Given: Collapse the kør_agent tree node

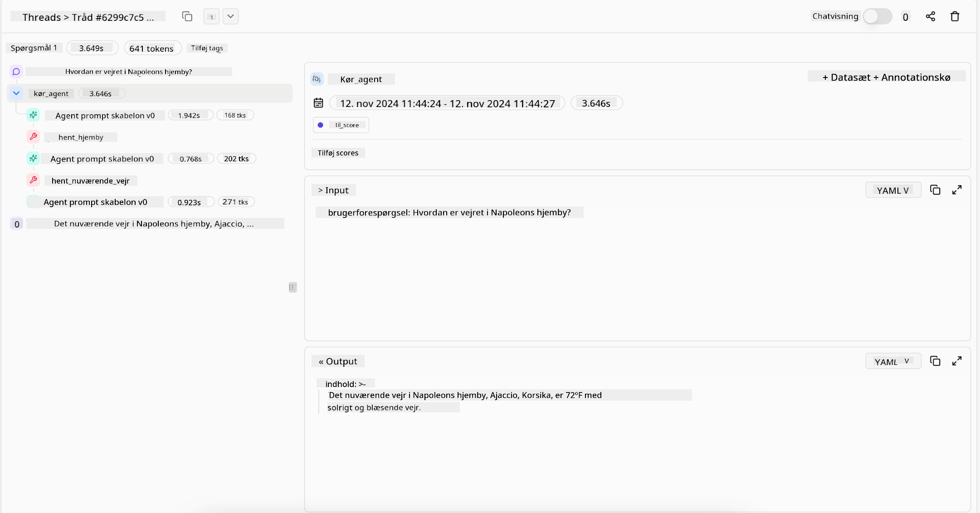Looking at the screenshot, I should click(16, 93).
